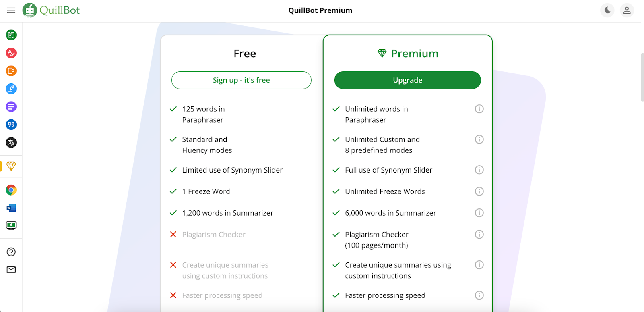Open the Co-Writer quill icon
The image size is (644, 312).
tap(11, 89)
